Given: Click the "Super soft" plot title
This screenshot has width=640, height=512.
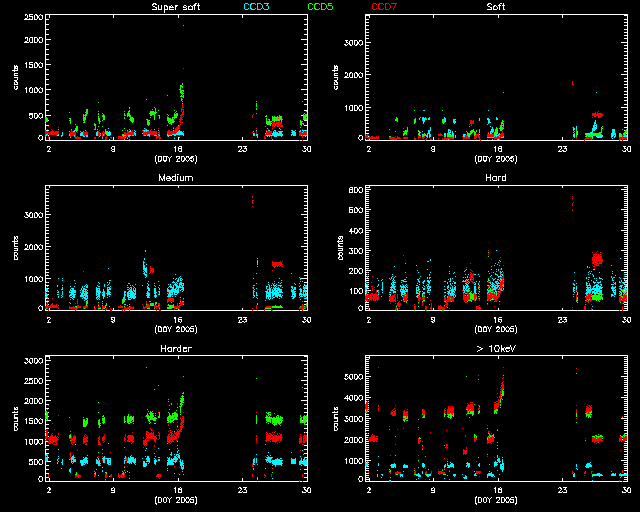Looking at the screenshot, I should tap(176, 7).
